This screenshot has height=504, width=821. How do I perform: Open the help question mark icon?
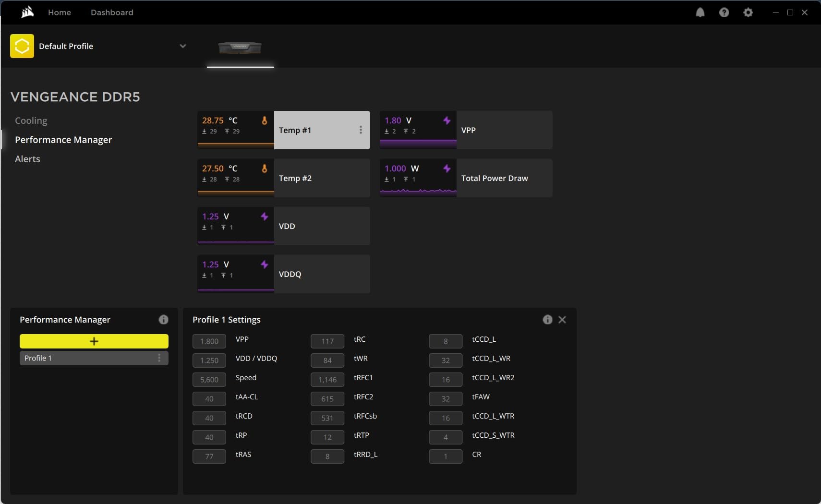[724, 12]
